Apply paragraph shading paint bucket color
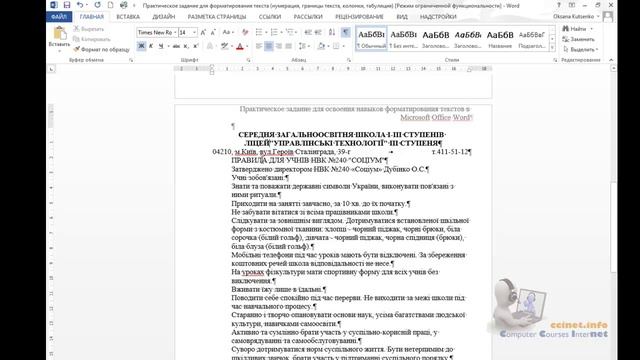Viewport: 640px width, 360px height. (321, 46)
